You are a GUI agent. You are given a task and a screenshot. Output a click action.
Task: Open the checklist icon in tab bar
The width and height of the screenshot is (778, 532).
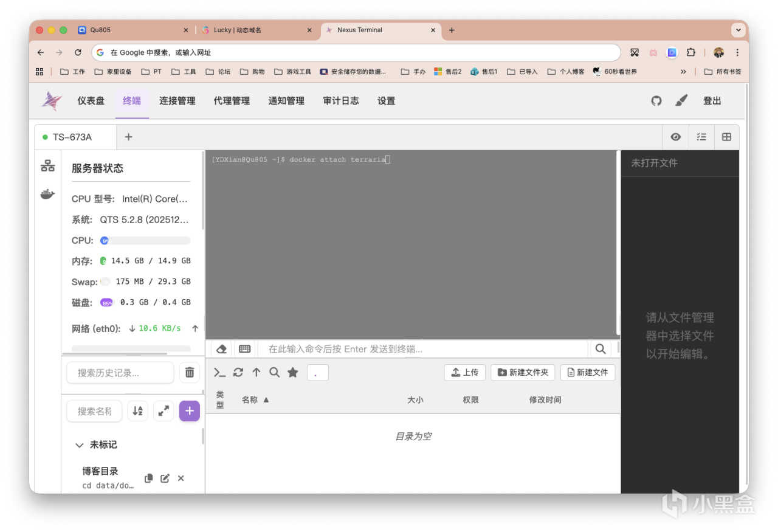[701, 137]
